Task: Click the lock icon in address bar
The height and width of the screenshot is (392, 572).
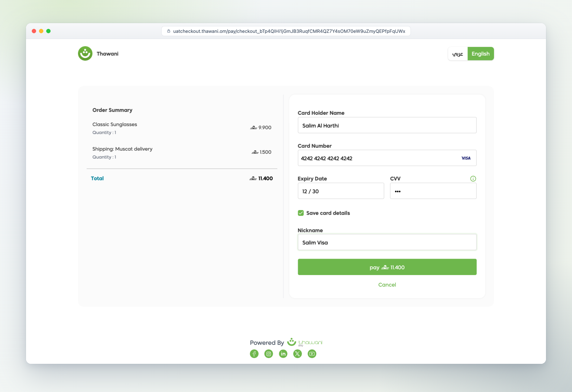Action: pos(169,31)
